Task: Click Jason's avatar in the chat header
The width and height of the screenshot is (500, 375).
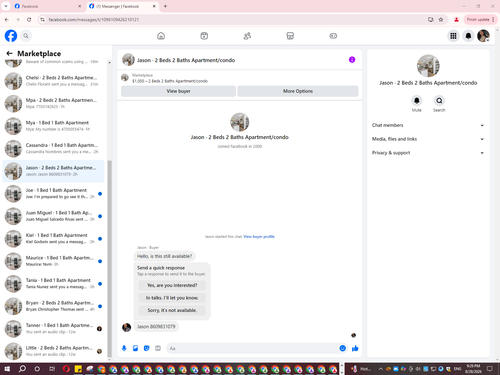Action: (x=128, y=60)
